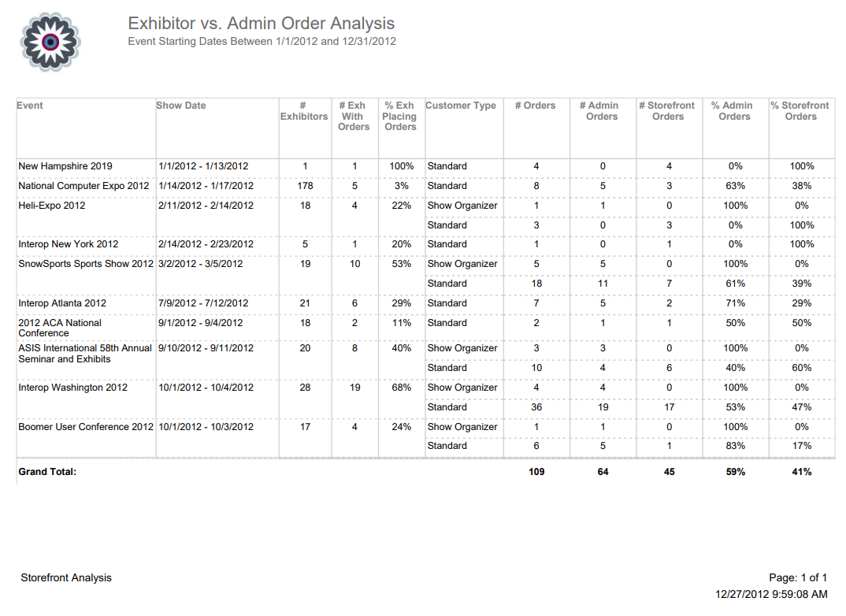Select the Heli-Expo 2012 event
846x616 pixels.
pyautogui.click(x=52, y=206)
